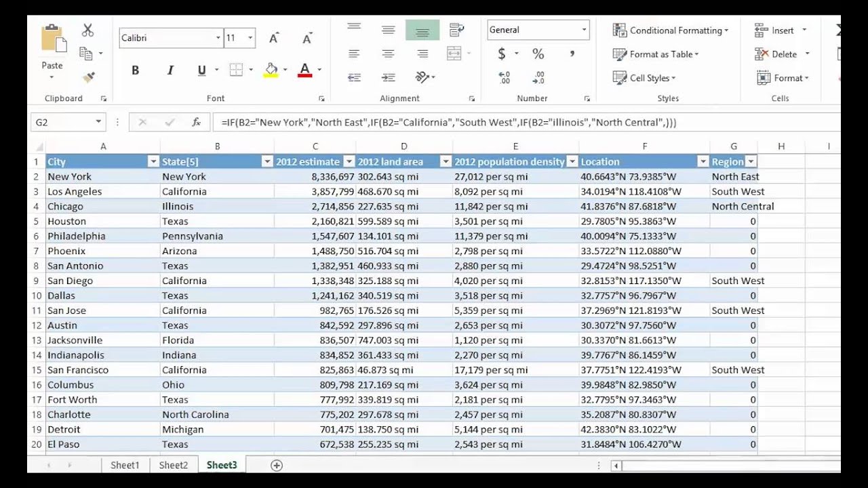Open the Region column filter dropdown
Screen dimensions: 868x488
(751, 161)
